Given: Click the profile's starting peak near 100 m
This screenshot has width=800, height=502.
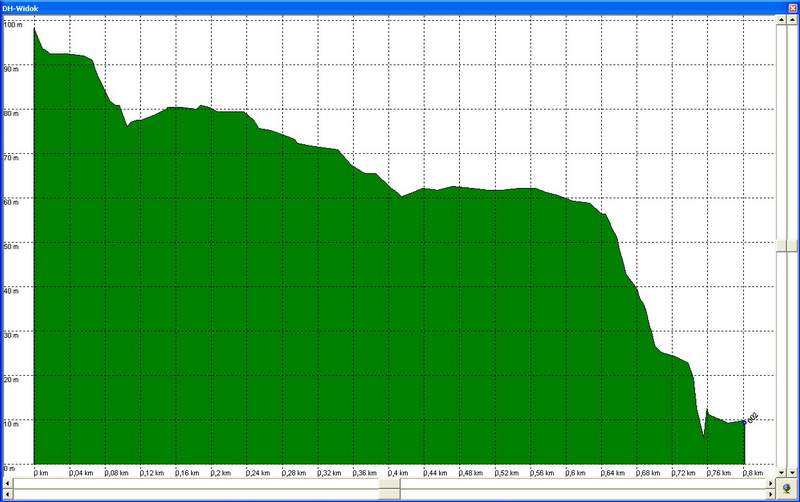Looking at the screenshot, I should pyautogui.click(x=35, y=29).
